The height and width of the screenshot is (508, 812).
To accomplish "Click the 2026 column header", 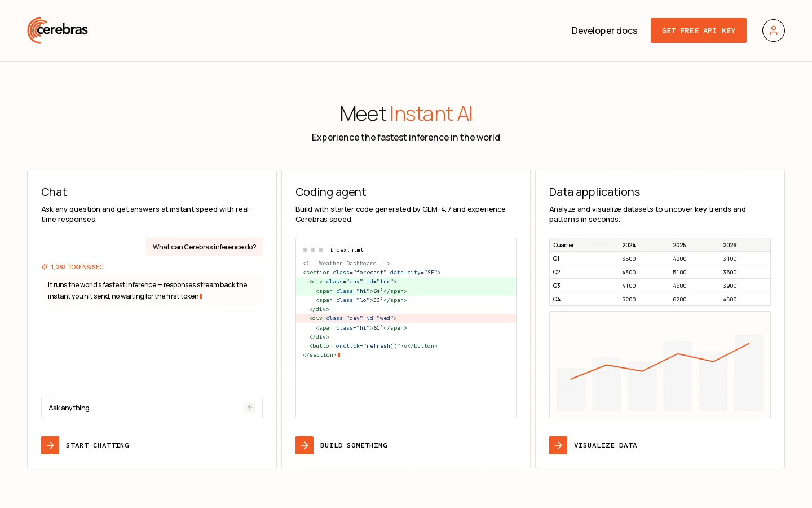I will [x=730, y=245].
